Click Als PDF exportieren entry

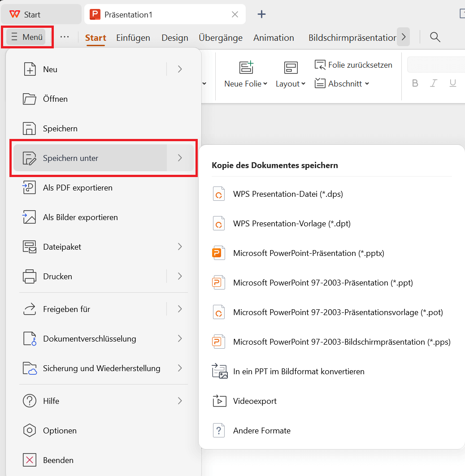pos(78,188)
